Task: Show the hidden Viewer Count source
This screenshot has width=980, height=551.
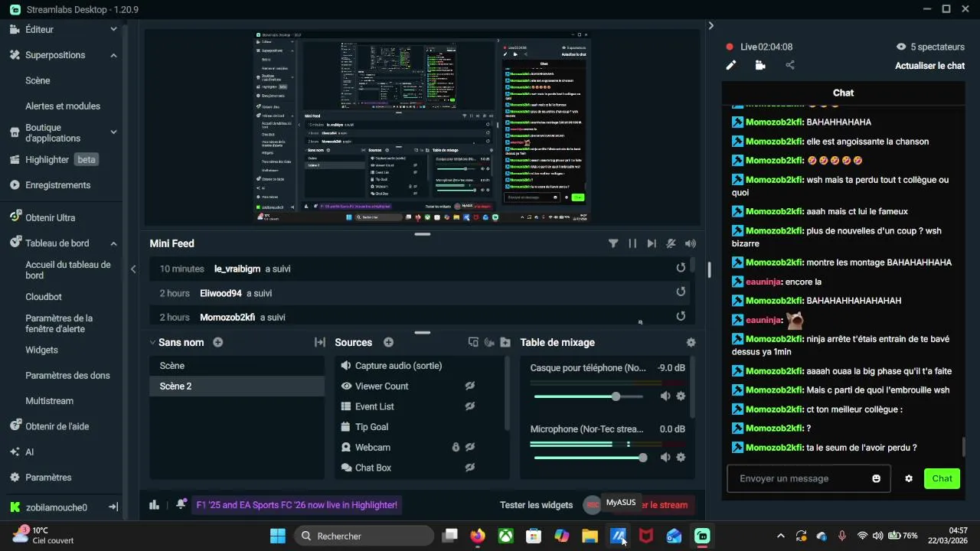Action: pos(470,386)
